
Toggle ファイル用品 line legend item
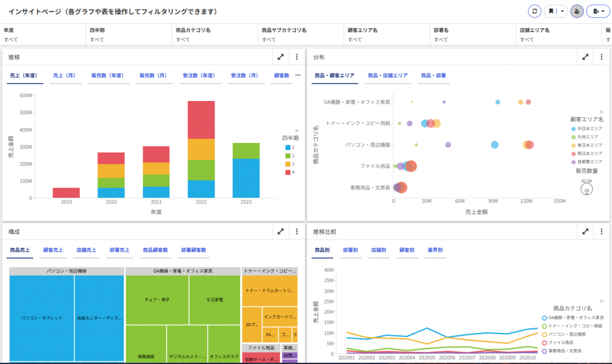558,343
